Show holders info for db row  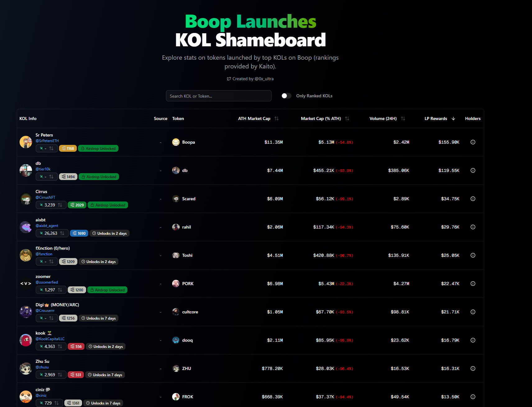click(x=473, y=170)
